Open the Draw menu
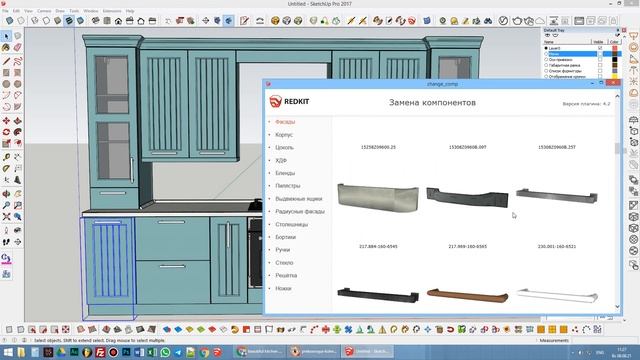Screen dimensions: 640x360 [x=60, y=11]
